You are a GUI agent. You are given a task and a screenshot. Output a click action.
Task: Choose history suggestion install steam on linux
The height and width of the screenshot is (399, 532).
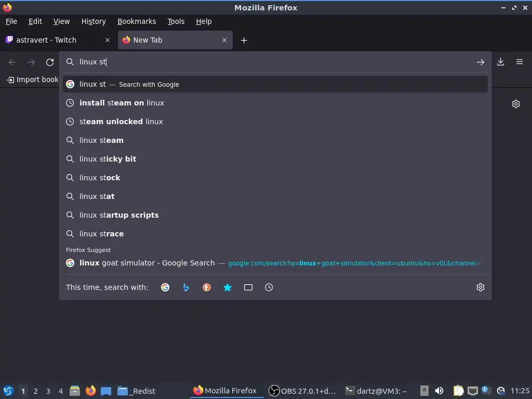coord(275,103)
